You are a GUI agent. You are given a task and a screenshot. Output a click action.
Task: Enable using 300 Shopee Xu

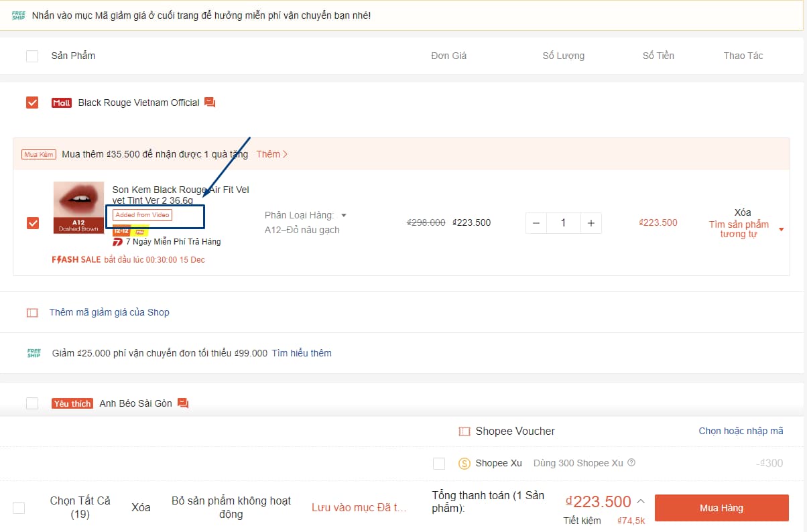[x=440, y=463]
